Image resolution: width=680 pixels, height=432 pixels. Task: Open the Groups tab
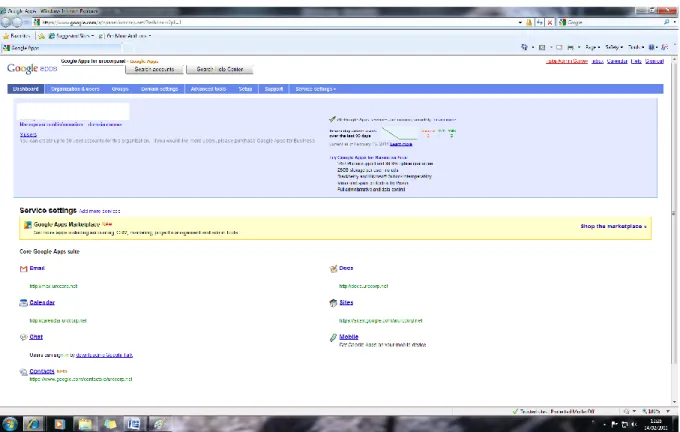120,89
